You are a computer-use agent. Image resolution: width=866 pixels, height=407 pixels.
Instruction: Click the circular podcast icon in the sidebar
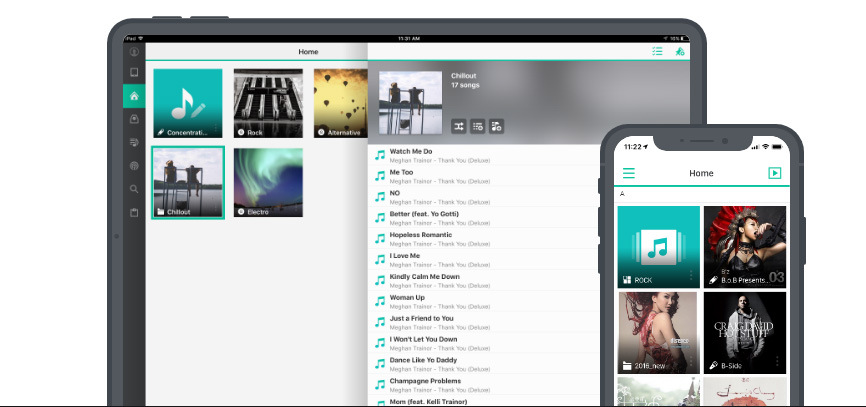134,166
